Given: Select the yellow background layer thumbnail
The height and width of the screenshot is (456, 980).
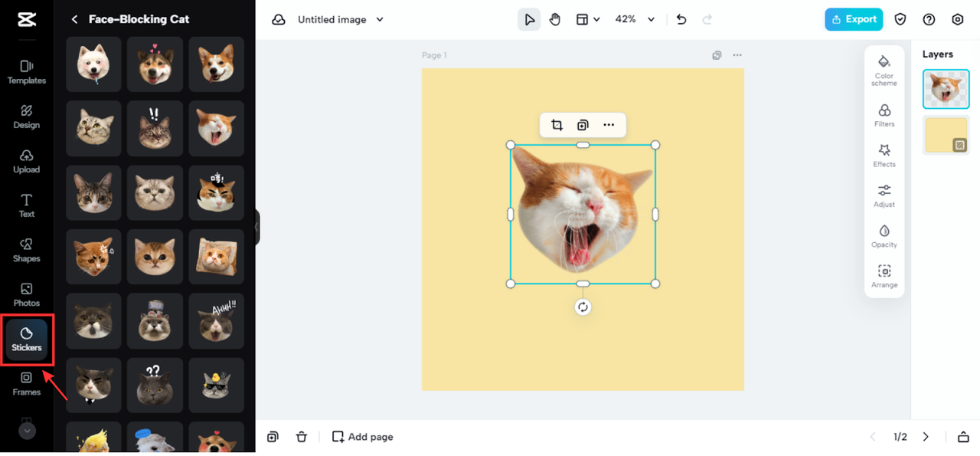Looking at the screenshot, I should 946,135.
